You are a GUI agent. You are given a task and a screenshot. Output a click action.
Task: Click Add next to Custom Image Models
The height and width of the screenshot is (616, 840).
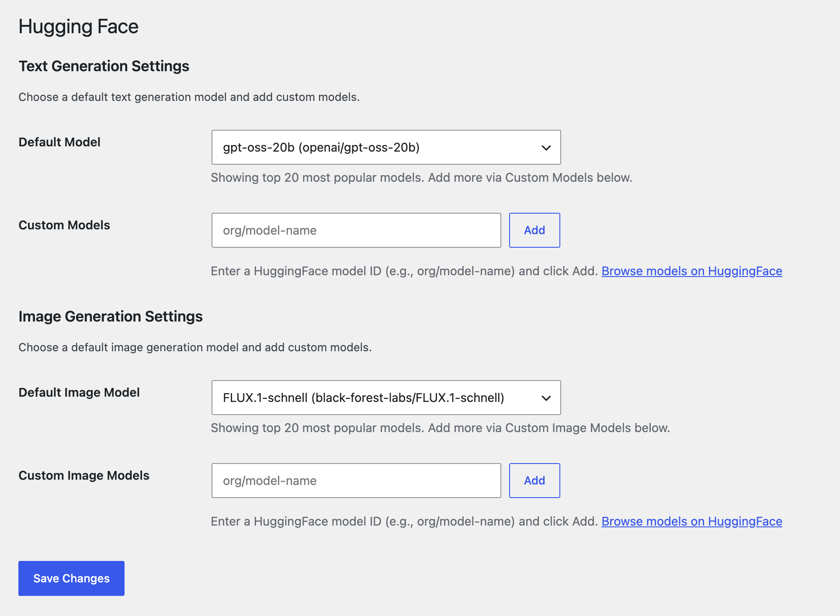click(x=534, y=480)
